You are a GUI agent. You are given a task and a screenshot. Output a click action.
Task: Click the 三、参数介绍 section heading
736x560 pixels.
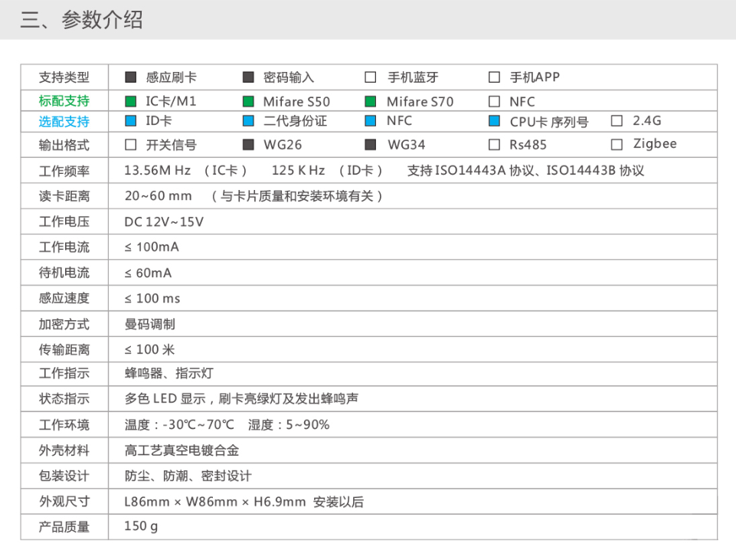tap(81, 20)
